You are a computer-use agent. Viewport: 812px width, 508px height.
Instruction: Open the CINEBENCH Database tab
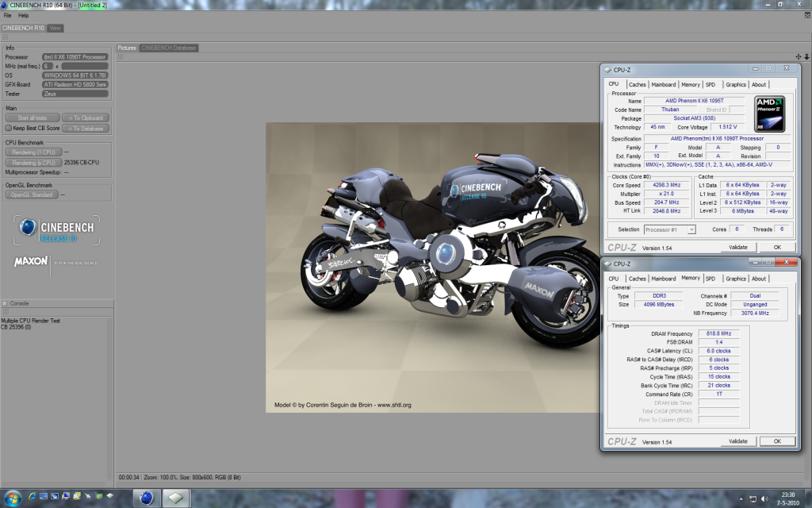tap(169, 48)
